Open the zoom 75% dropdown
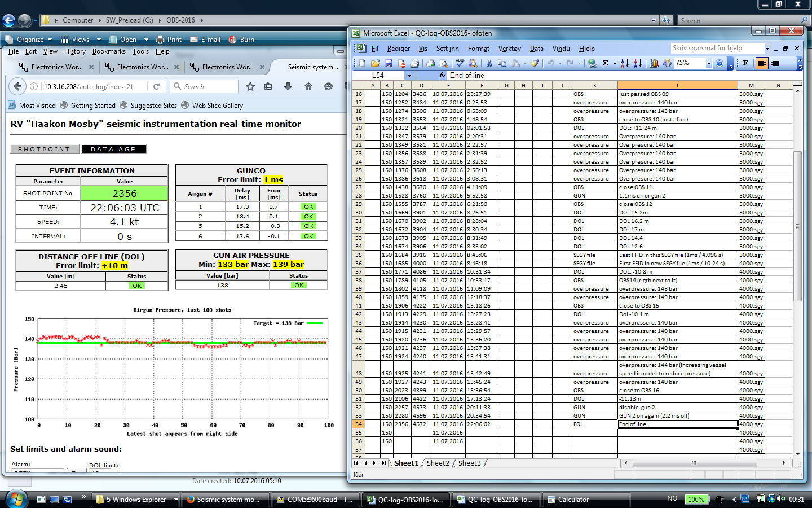The image size is (812, 508). click(709, 63)
